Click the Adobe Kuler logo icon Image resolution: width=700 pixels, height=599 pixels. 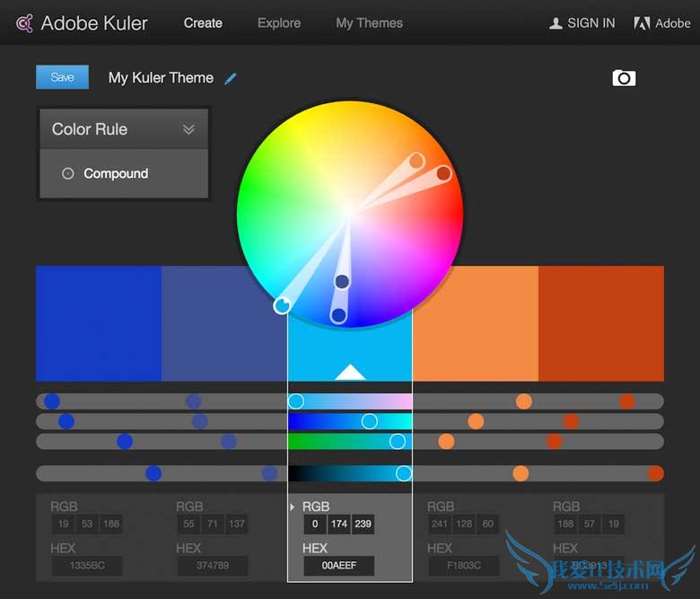coord(24,23)
